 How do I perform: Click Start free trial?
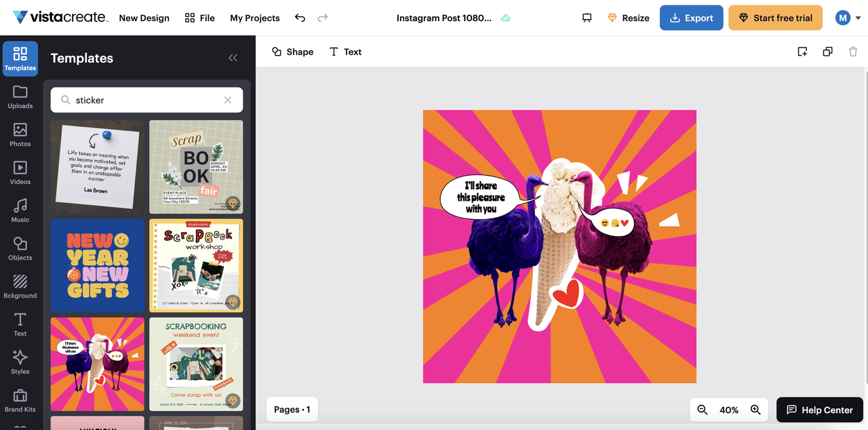pyautogui.click(x=776, y=18)
